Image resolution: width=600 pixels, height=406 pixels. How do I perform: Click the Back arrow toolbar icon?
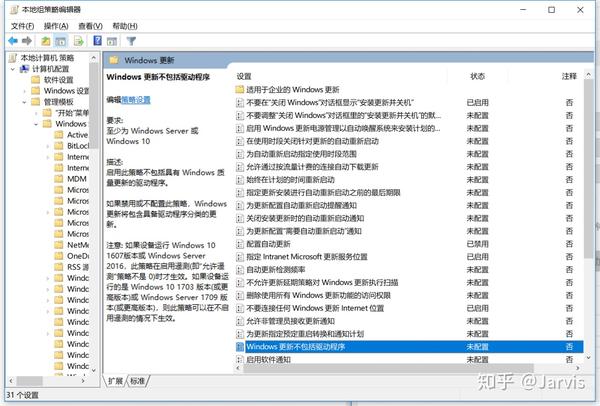[x=13, y=41]
